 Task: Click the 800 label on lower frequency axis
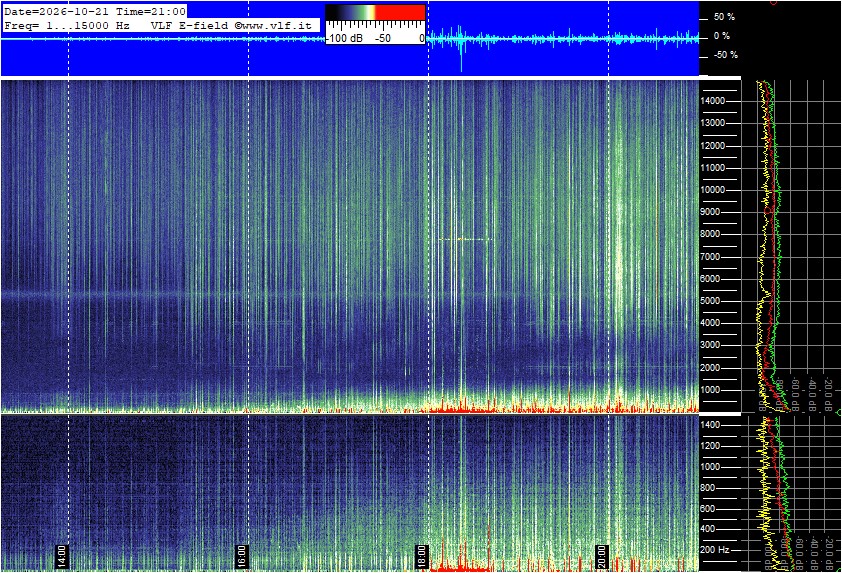708,488
